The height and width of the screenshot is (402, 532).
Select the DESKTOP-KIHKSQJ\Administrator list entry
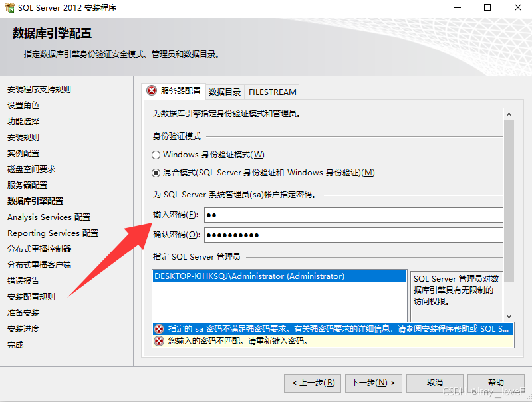[279, 276]
